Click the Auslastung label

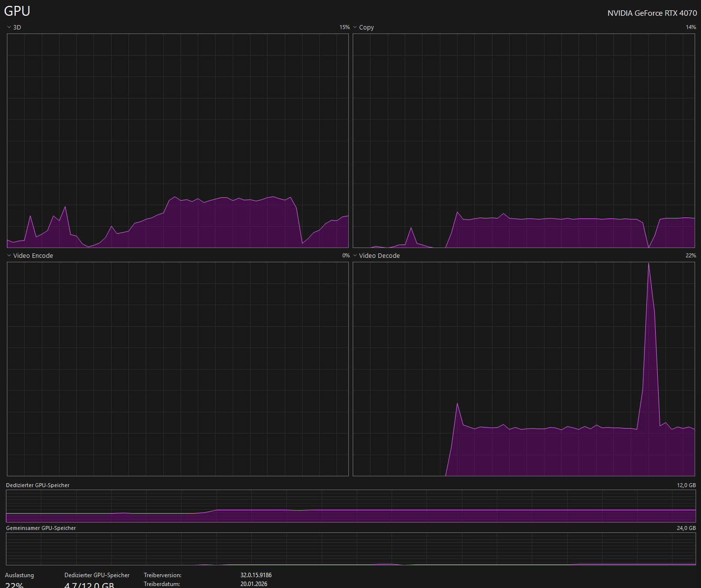coord(20,575)
